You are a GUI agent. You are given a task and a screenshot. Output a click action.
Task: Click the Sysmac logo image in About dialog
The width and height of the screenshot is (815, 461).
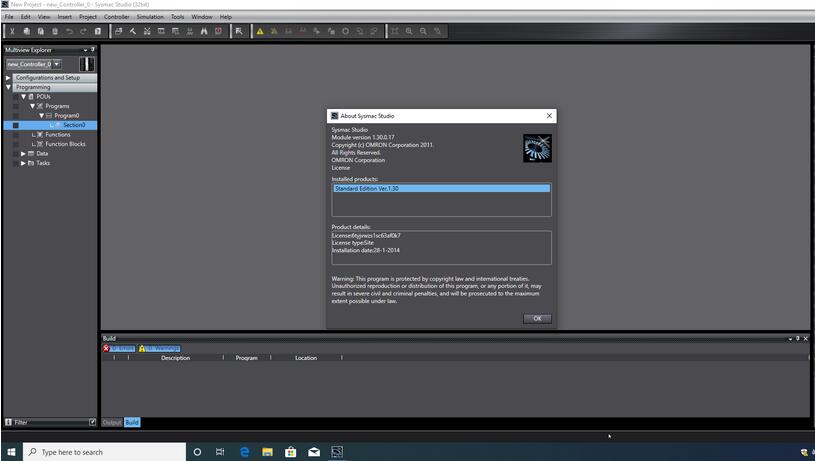pyautogui.click(x=537, y=148)
